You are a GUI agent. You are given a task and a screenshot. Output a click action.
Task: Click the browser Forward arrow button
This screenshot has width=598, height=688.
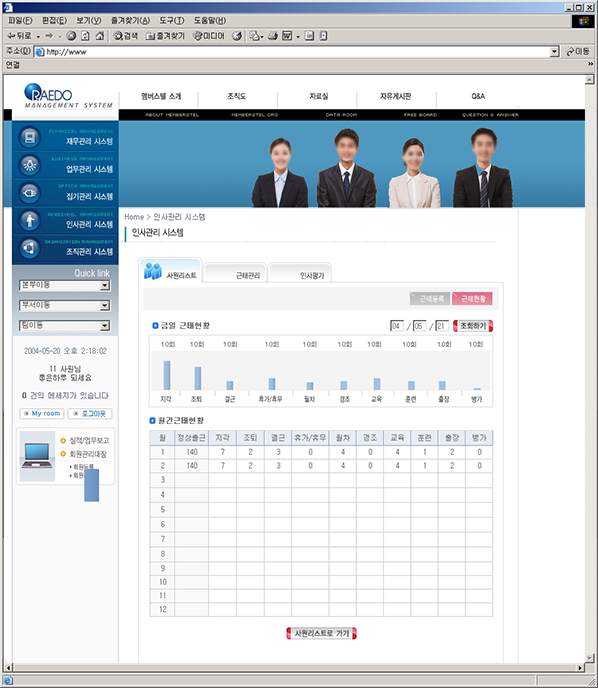(x=49, y=36)
